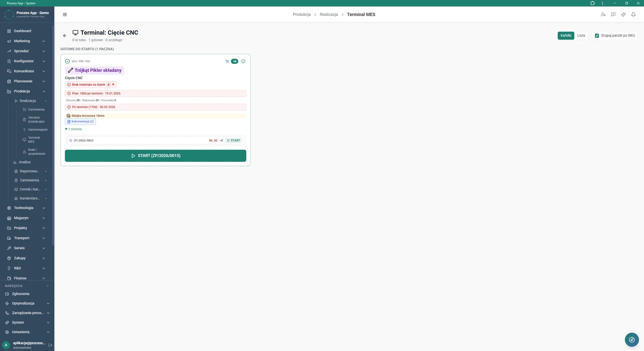
Task: Expand the Transport menu
Action: coord(27,238)
